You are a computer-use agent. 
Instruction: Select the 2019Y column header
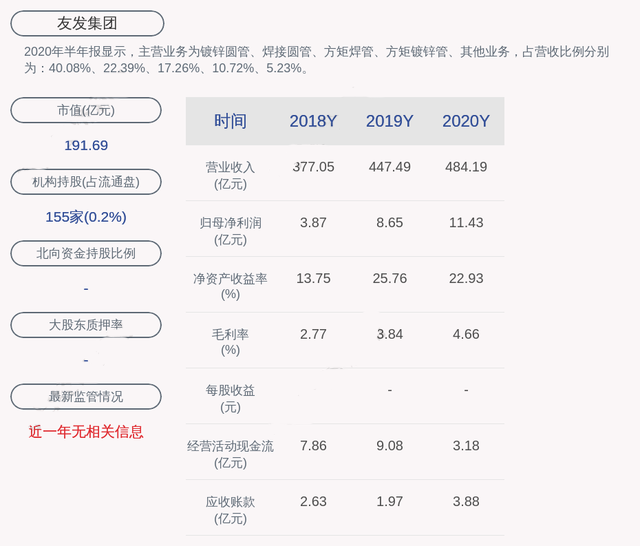click(389, 121)
